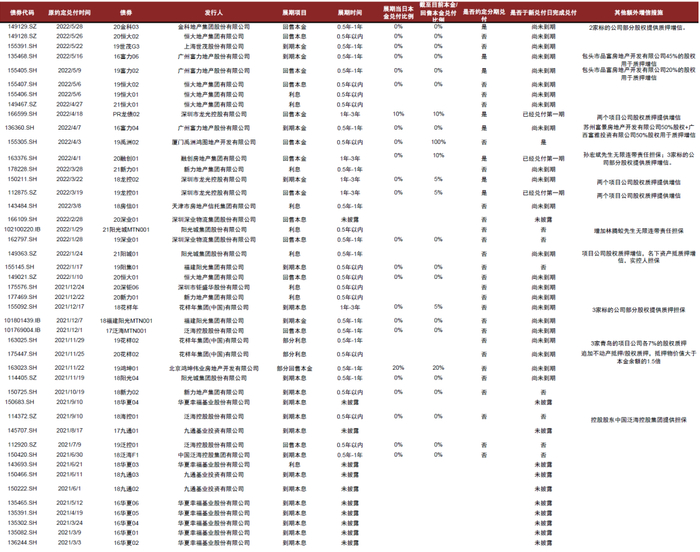Select bond code 166599.SH

pyautogui.click(x=22, y=114)
